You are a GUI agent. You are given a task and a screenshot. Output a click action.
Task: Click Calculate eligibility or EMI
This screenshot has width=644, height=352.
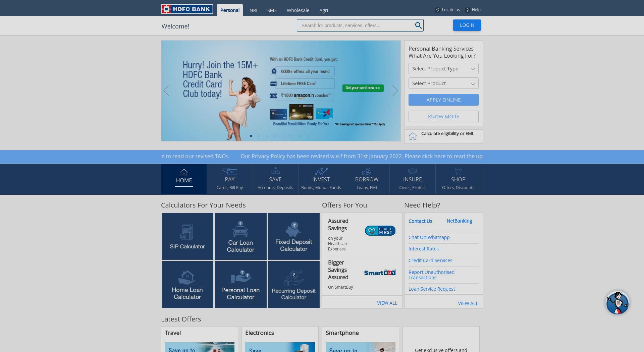(x=447, y=133)
